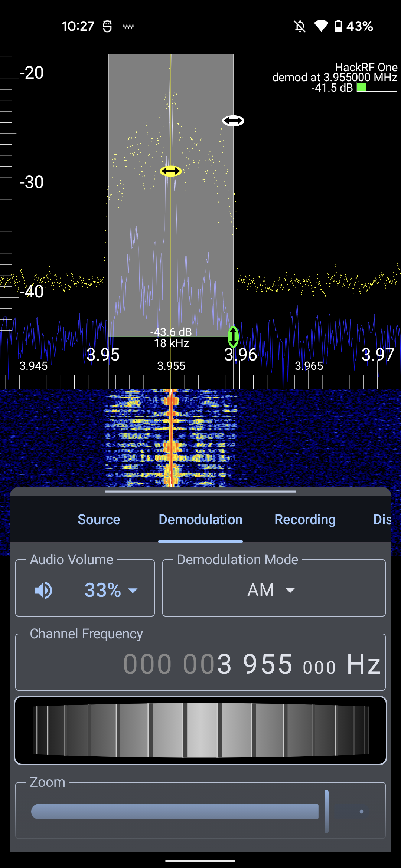Tap the speaker volume icon
Image resolution: width=401 pixels, height=868 pixels.
tap(43, 590)
